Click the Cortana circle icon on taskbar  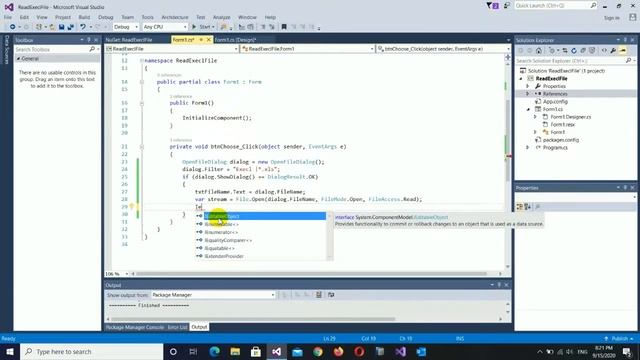pos(173,351)
